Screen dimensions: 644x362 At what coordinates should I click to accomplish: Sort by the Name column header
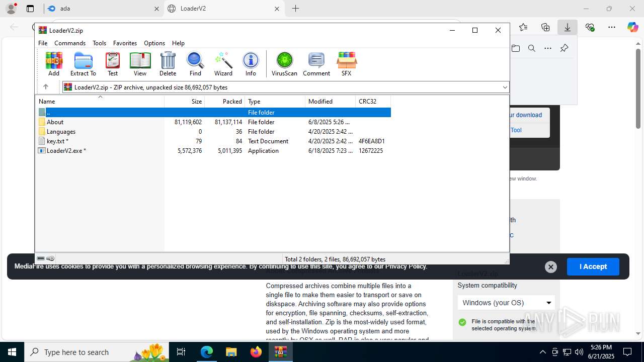[100, 101]
